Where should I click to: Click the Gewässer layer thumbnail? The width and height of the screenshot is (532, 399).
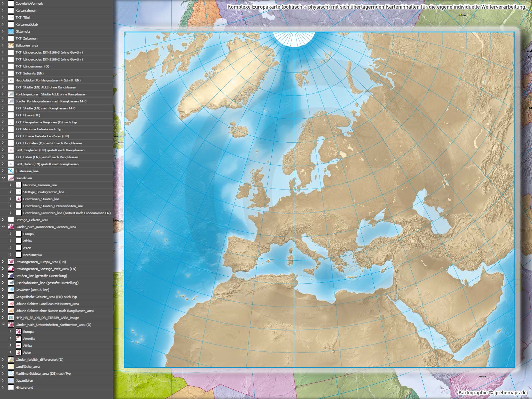[x=11, y=290]
